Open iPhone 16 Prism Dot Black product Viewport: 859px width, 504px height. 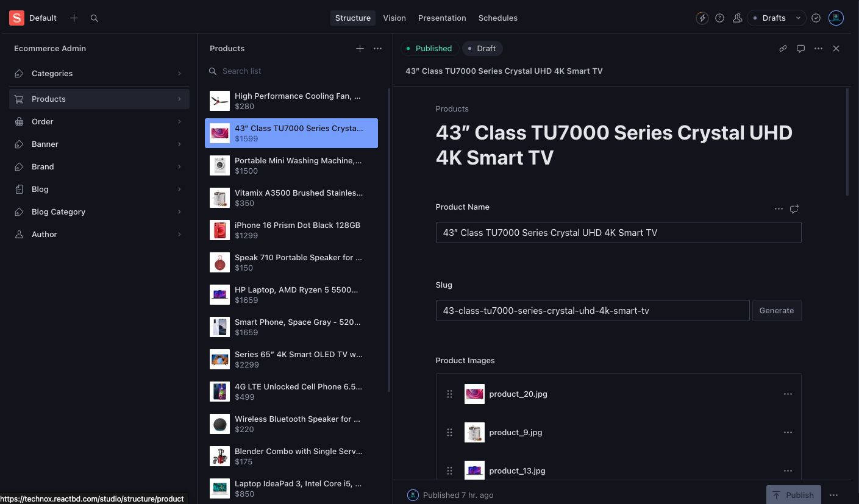pyautogui.click(x=291, y=230)
